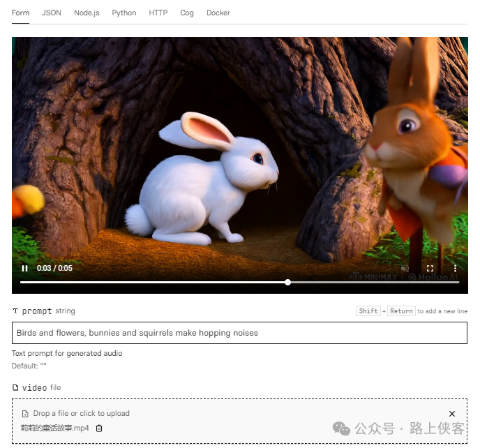Click the Shift key hint
480x448 pixels.
(x=368, y=311)
